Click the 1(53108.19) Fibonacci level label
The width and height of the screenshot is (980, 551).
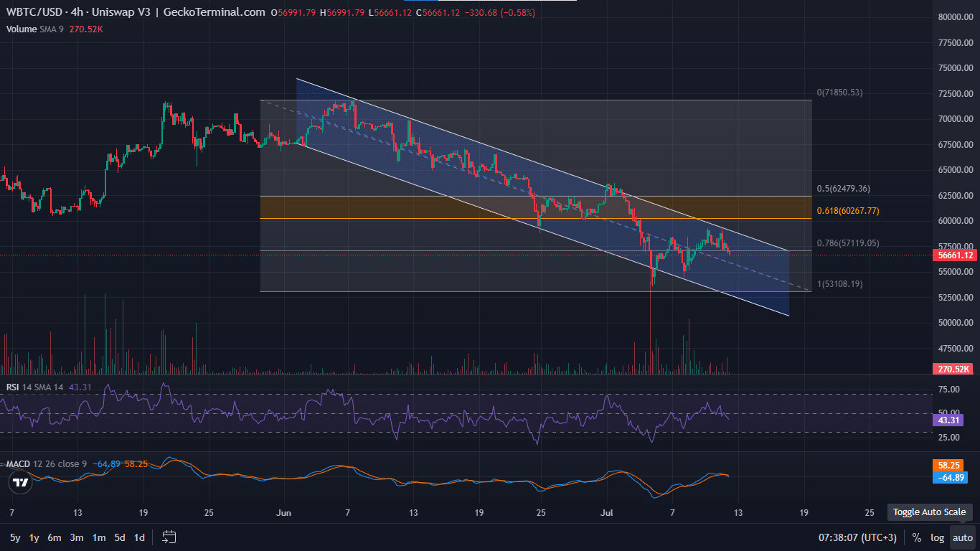coord(839,284)
